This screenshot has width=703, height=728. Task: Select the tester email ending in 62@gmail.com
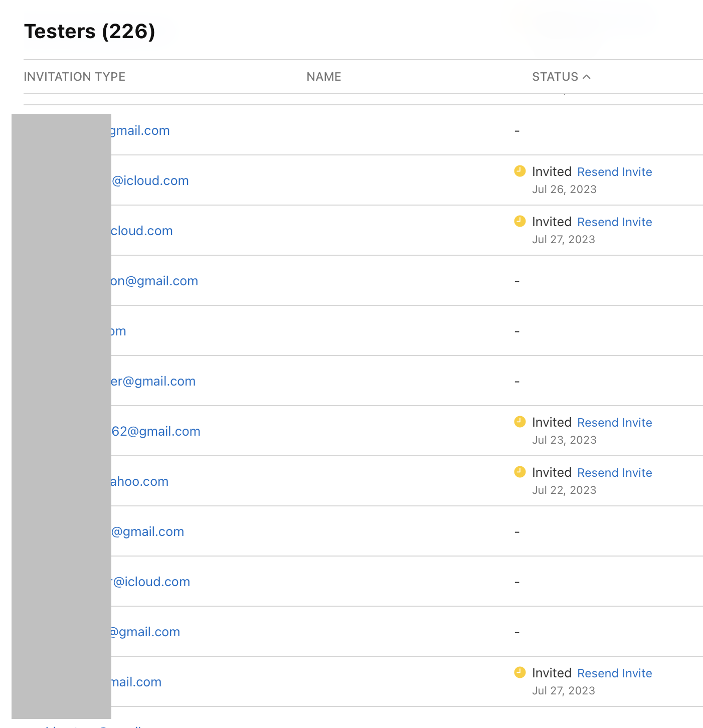(156, 431)
